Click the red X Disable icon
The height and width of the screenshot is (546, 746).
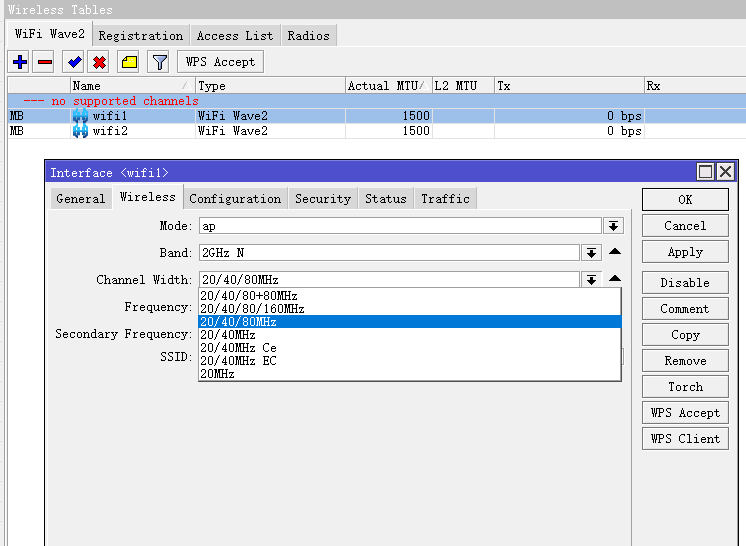[x=99, y=62]
